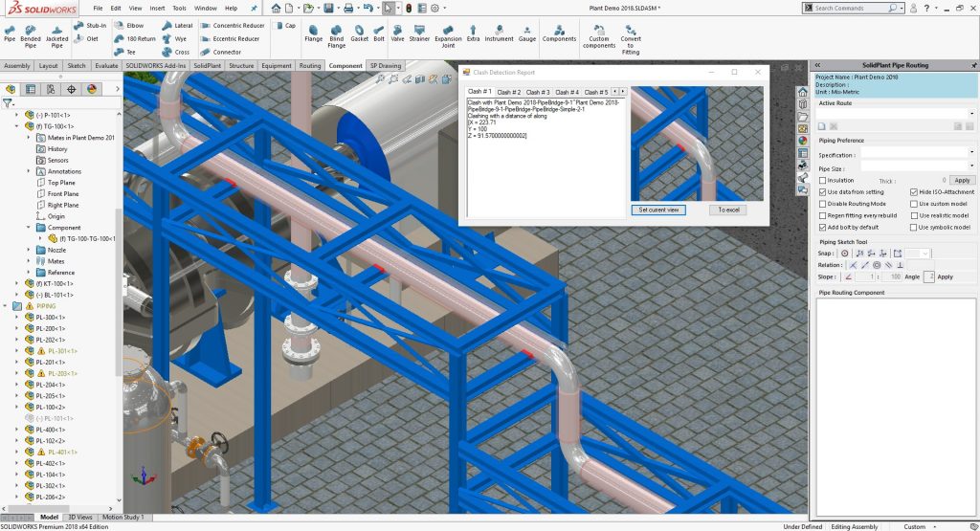
Task: Enable Use symbolic model
Action: coord(914,228)
